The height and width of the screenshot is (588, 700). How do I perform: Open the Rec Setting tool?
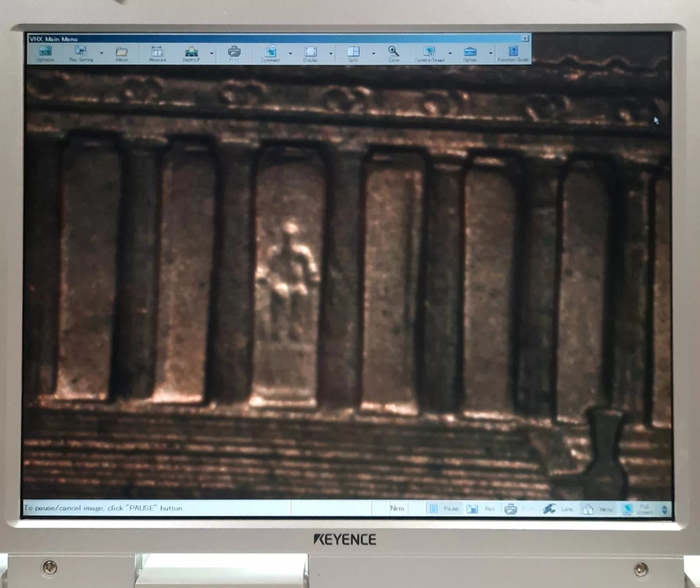[81, 54]
